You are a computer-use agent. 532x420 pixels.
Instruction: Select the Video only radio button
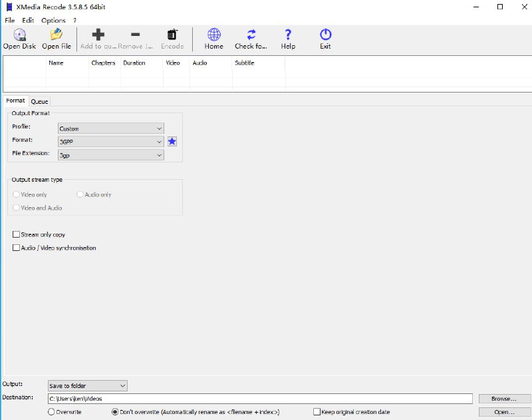pos(16,194)
